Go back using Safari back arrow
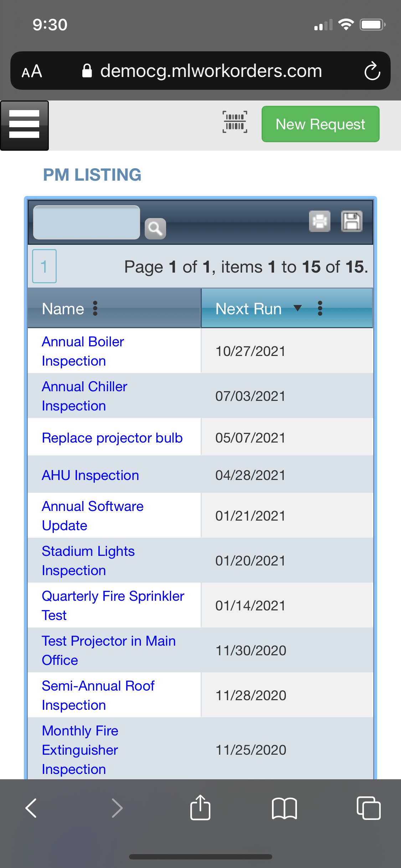The image size is (401, 868). coord(31,808)
